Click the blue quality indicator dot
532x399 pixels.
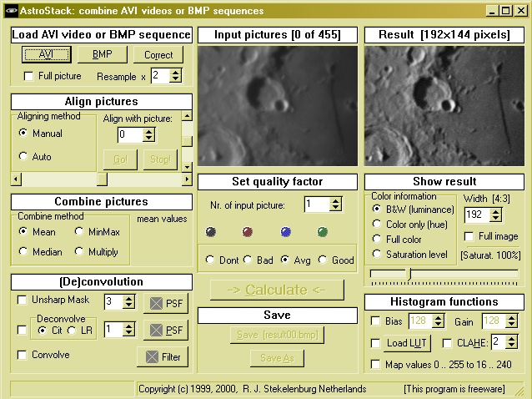click(285, 232)
